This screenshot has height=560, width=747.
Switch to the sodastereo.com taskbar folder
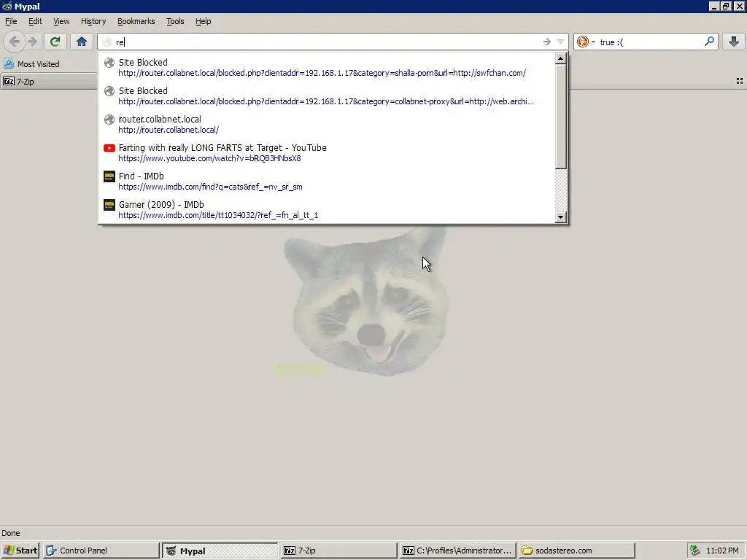(x=576, y=551)
